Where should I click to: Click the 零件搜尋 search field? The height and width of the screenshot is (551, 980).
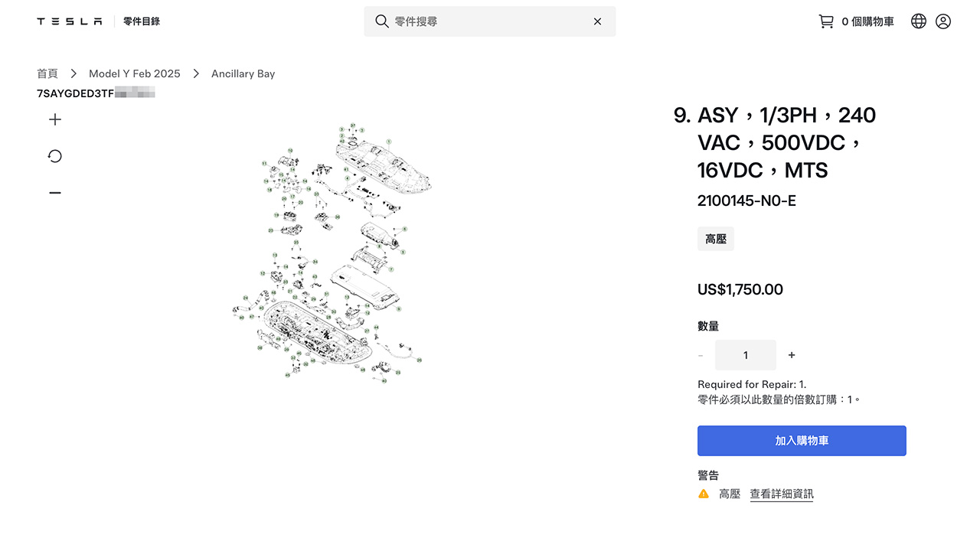490,21
